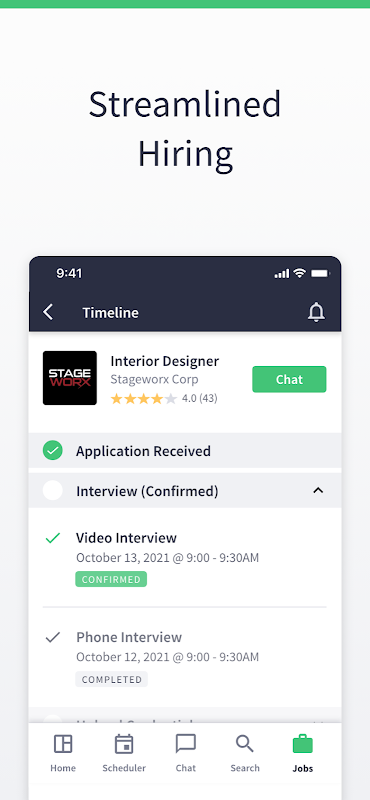
Task: Select the Application Received green checkmark
Action: pos(53,451)
